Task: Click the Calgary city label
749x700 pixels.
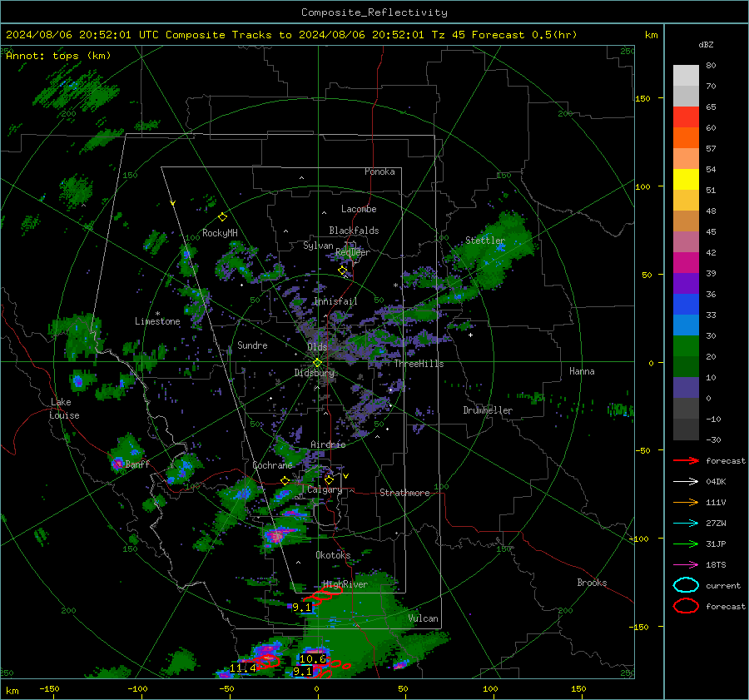Action: coord(325,489)
